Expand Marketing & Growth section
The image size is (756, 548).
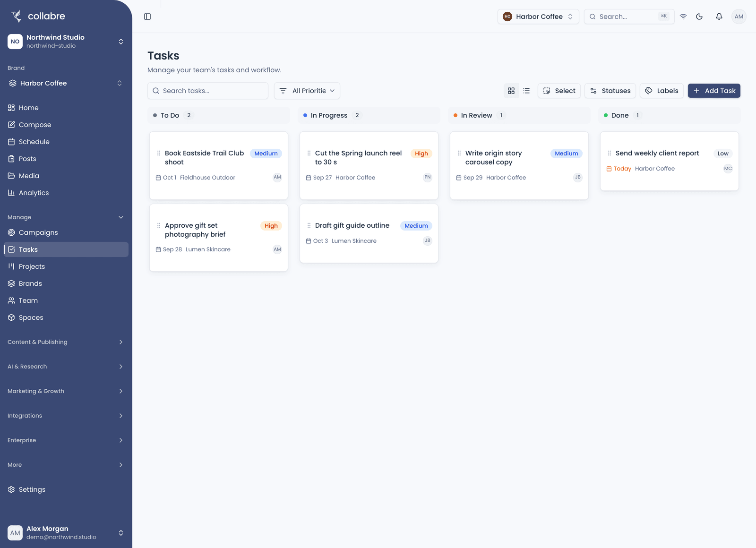(66, 391)
